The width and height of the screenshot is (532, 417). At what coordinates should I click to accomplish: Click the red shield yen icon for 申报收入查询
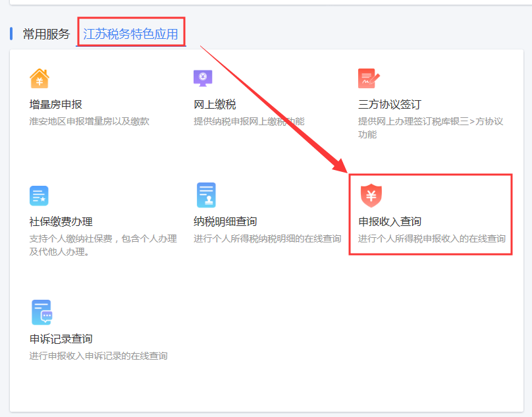[371, 196]
